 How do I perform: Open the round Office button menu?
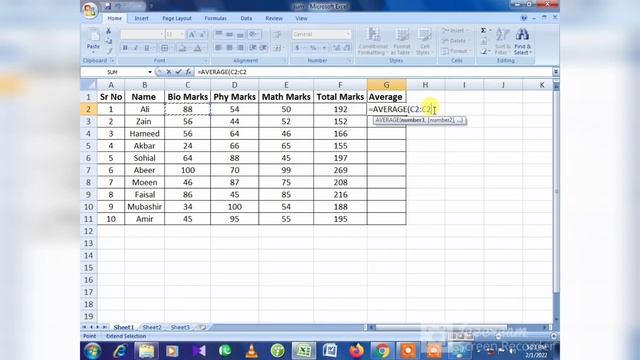tap(90, 9)
